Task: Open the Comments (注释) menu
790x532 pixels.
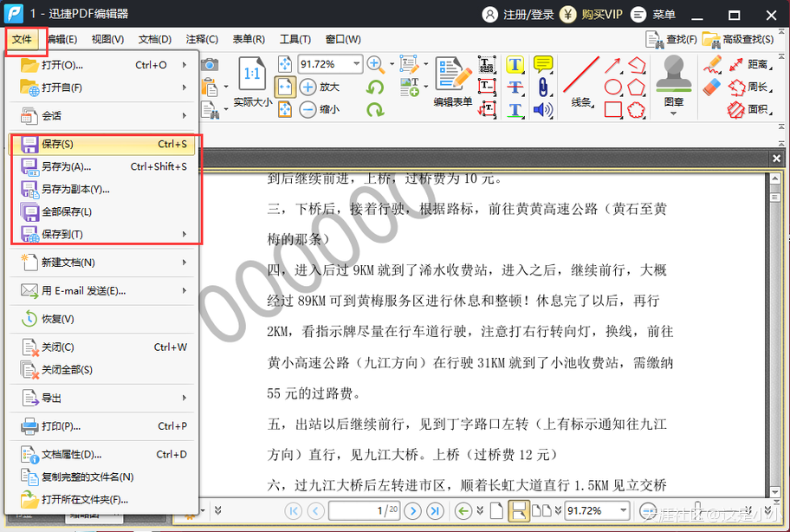Action: click(x=202, y=39)
